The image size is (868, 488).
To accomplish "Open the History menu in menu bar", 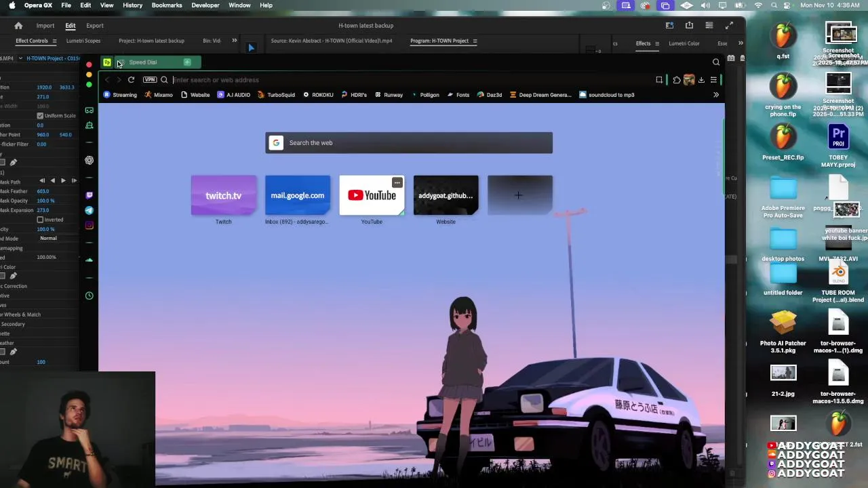I will point(132,5).
